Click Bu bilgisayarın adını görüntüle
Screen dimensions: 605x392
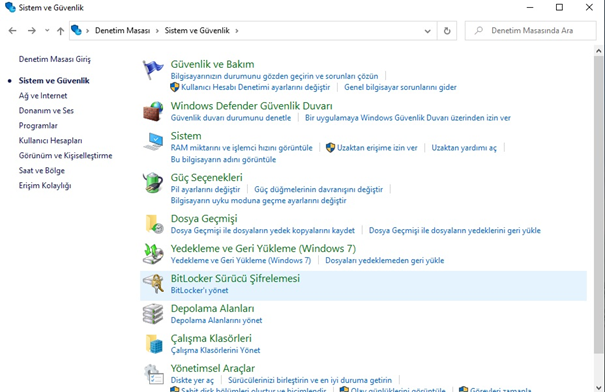[x=223, y=159]
